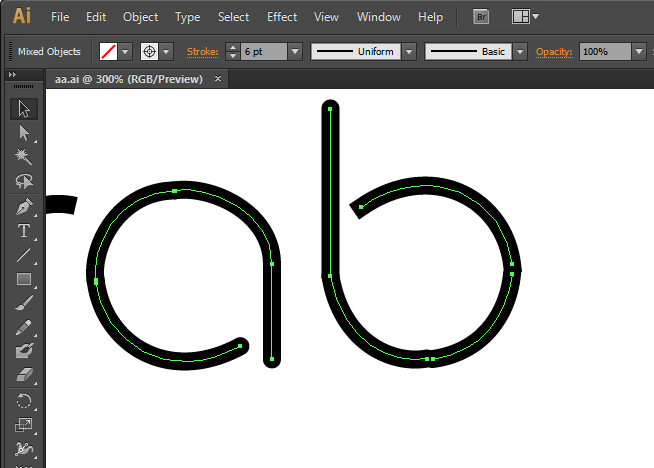Open the View menu
654x468 pixels.
coord(326,17)
